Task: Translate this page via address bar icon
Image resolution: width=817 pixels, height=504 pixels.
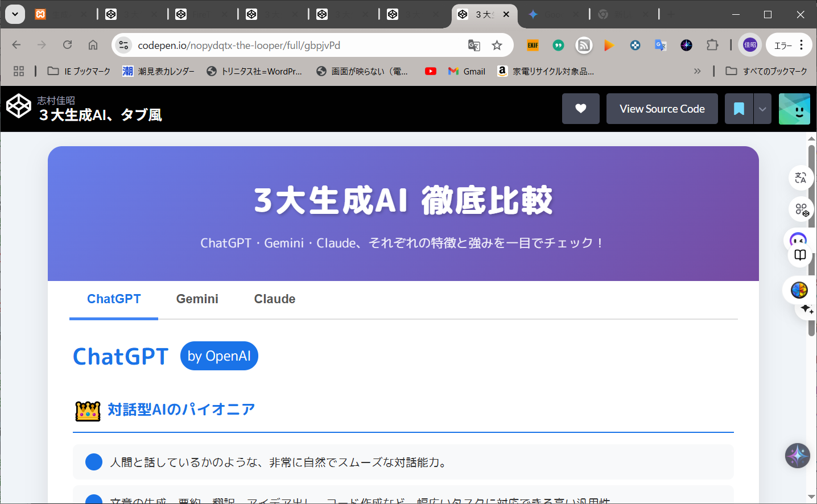Action: tap(474, 45)
